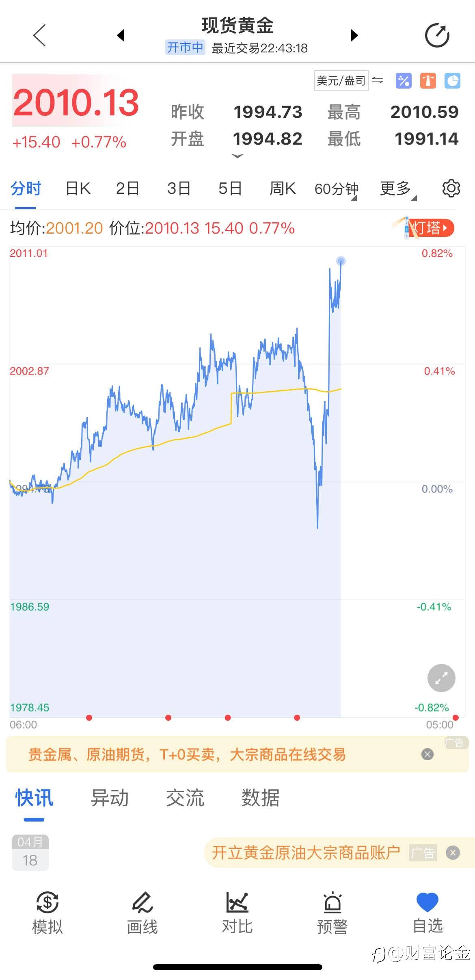Viewport: 475px width, 980px height.
Task: Open the percent calculator icon
Action: 403,81
